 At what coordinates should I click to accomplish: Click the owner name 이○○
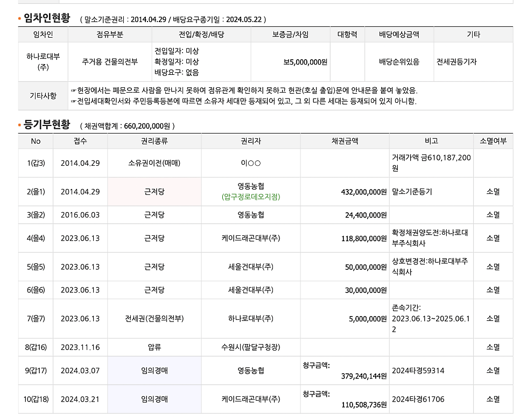click(x=251, y=163)
